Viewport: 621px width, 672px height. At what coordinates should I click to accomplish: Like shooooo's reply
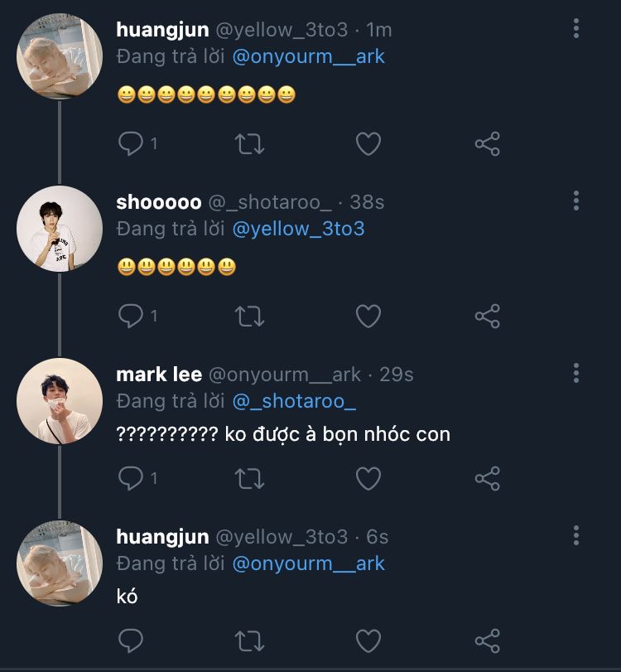pos(368,316)
